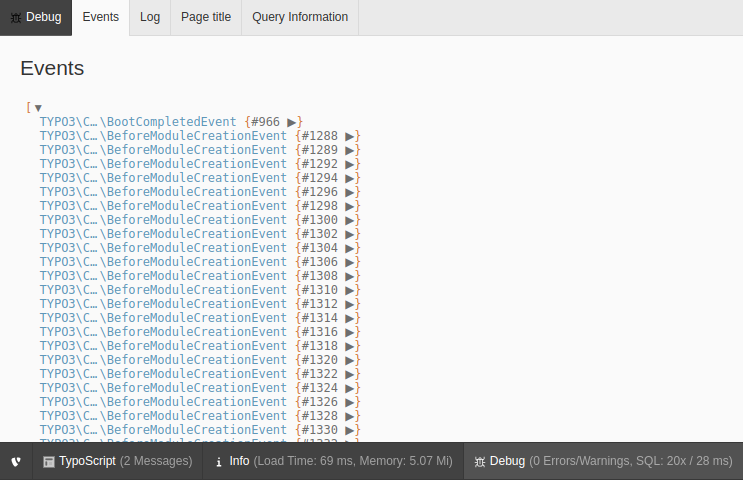This screenshot has height=480, width=743.
Task: Switch to the Events tab
Action: click(x=100, y=18)
